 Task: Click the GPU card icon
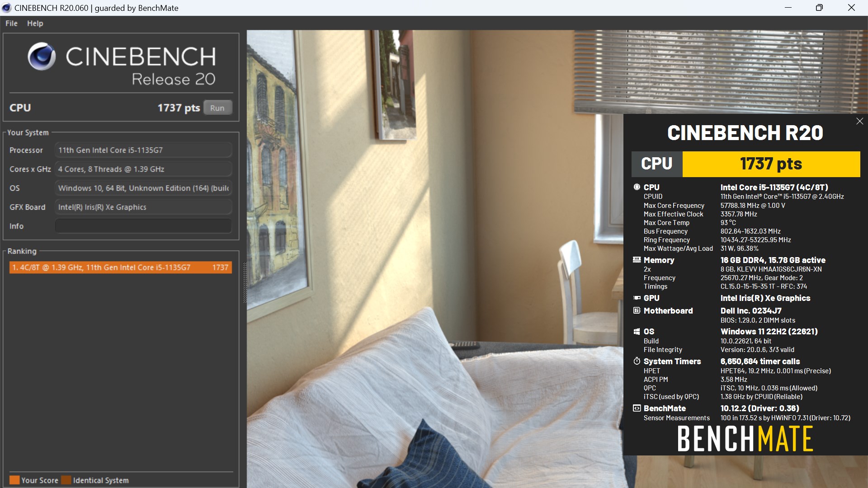point(637,298)
